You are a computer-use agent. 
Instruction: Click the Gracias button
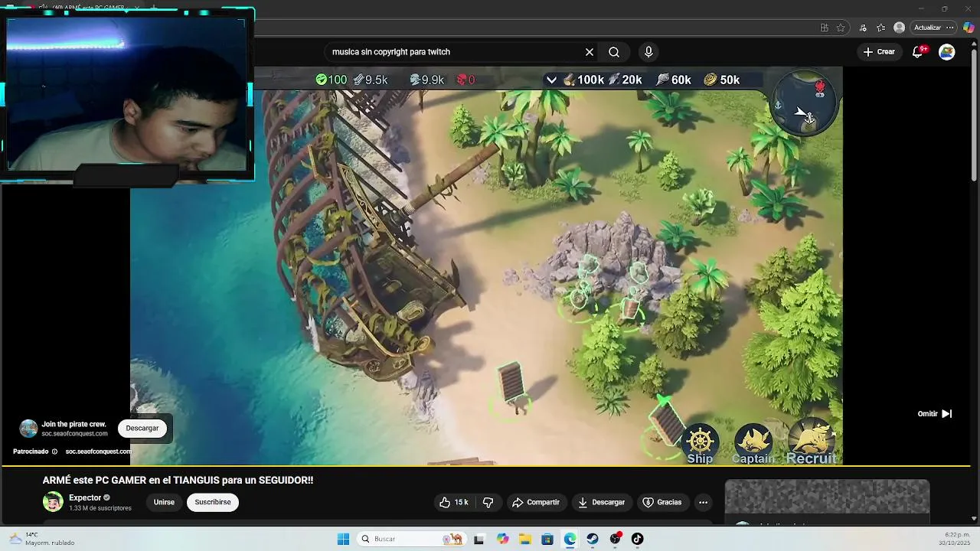click(662, 502)
